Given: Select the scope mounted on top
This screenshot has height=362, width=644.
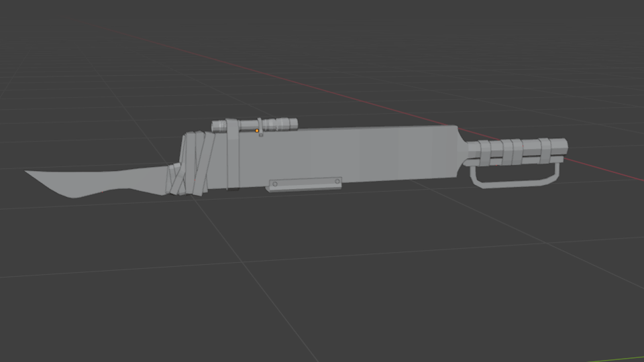Looking at the screenshot, I should click(255, 125).
